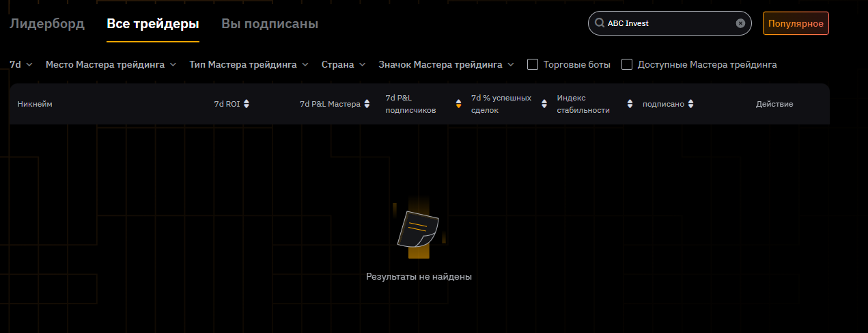Open the Лидерборд tab
This screenshot has width=868, height=333.
pyautogui.click(x=47, y=24)
